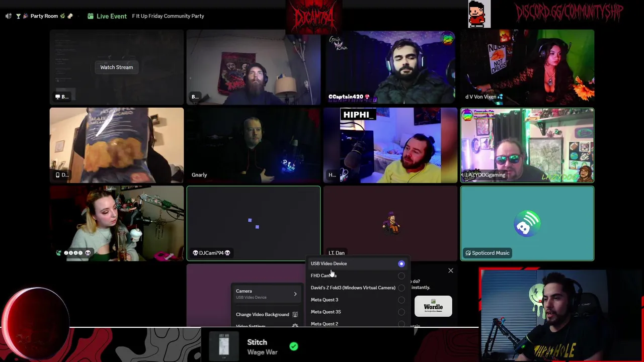The height and width of the screenshot is (362, 644).
Task: Select the USB Video Device radio button
Action: pos(401,263)
